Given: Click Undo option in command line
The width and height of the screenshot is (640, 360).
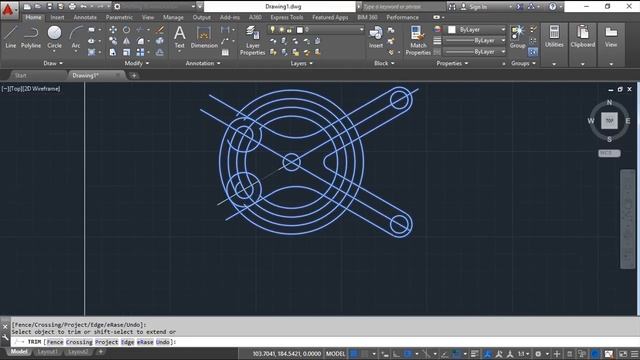Looking at the screenshot, I should pyautogui.click(x=162, y=342).
